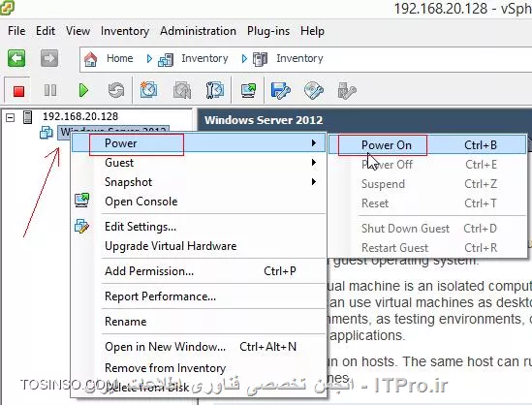Expand the Snapshot submenu arrow

314,182
